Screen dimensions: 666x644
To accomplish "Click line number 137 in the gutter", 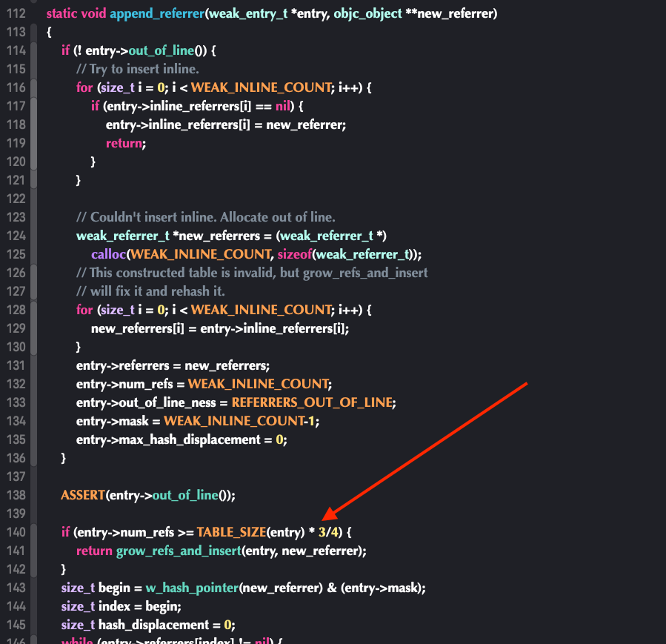I will tap(16, 477).
